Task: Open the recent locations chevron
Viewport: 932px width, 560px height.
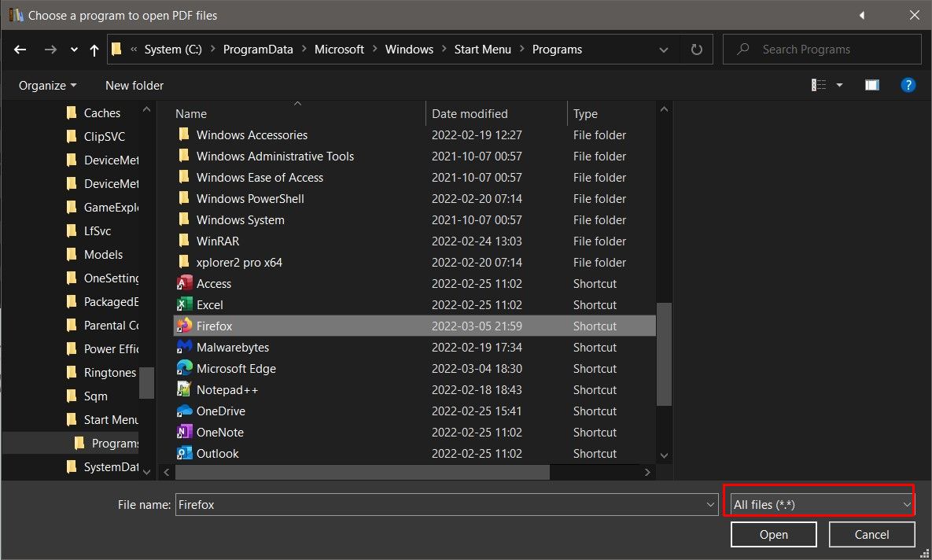Action: click(x=74, y=50)
